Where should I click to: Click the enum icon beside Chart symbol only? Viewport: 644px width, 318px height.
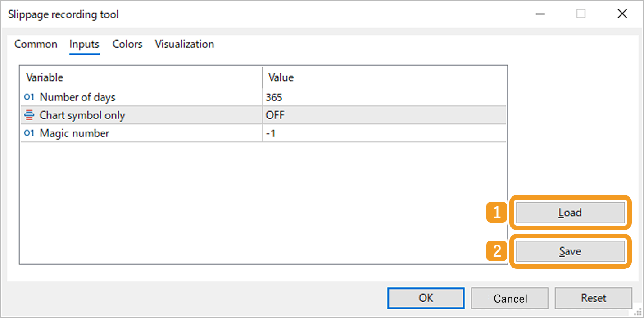29,115
